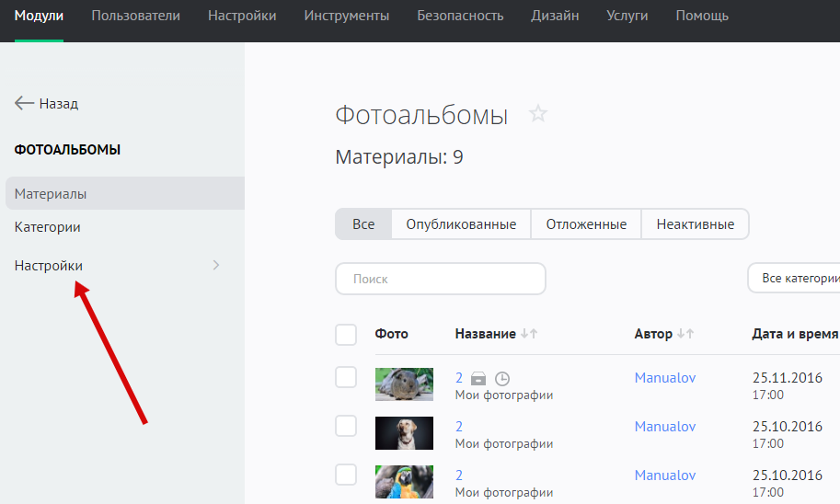Toggle the select-all checkbox in table header
Screen dimensions: 840x504
pos(346,335)
